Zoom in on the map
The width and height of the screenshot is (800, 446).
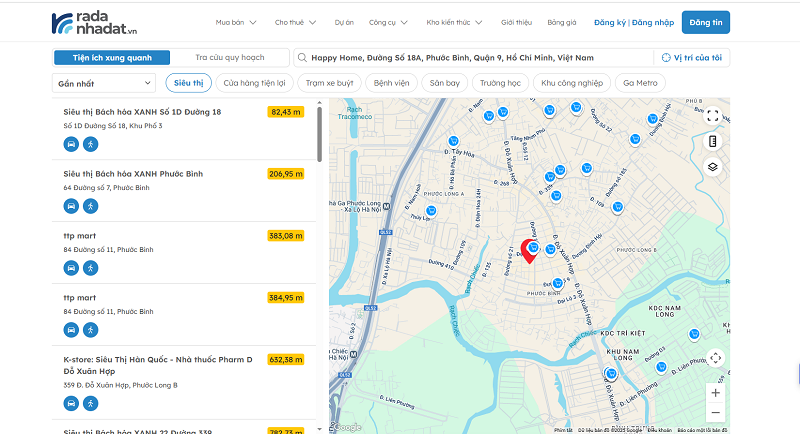(x=715, y=393)
